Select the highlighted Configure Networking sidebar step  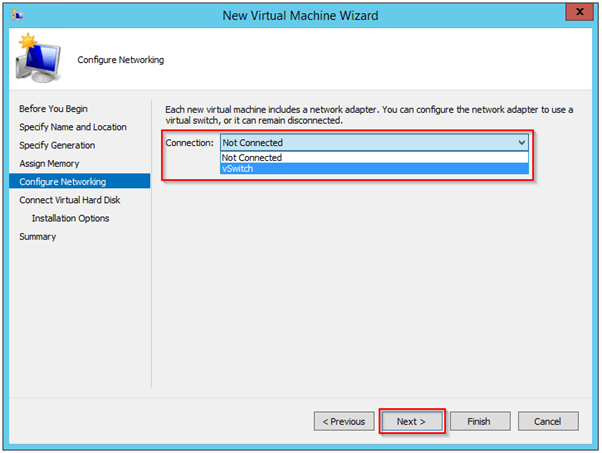pos(62,181)
